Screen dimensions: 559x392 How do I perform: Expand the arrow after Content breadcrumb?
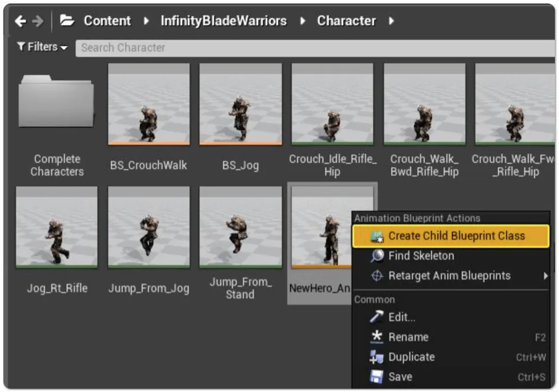coord(146,21)
